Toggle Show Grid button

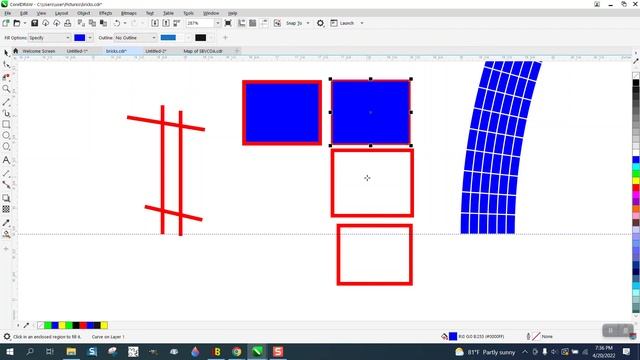253,23
